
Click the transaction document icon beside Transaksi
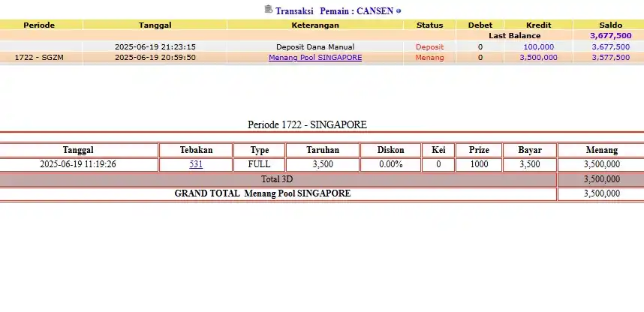pos(269,10)
